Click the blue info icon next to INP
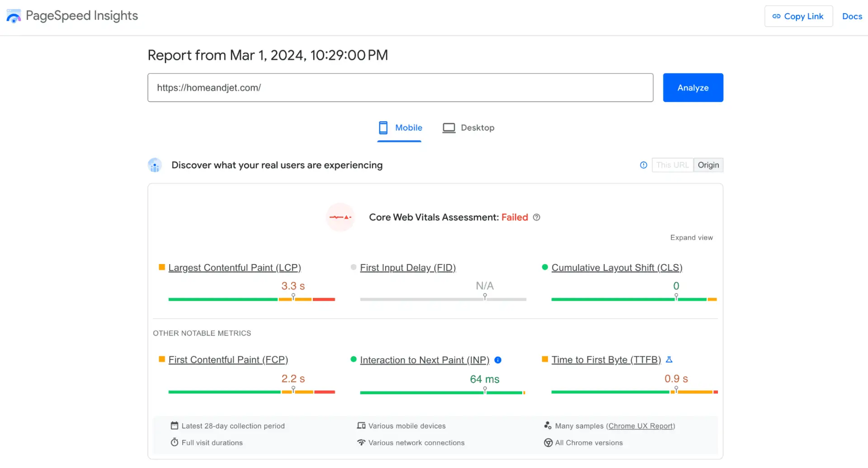868x468 pixels. [x=498, y=360]
